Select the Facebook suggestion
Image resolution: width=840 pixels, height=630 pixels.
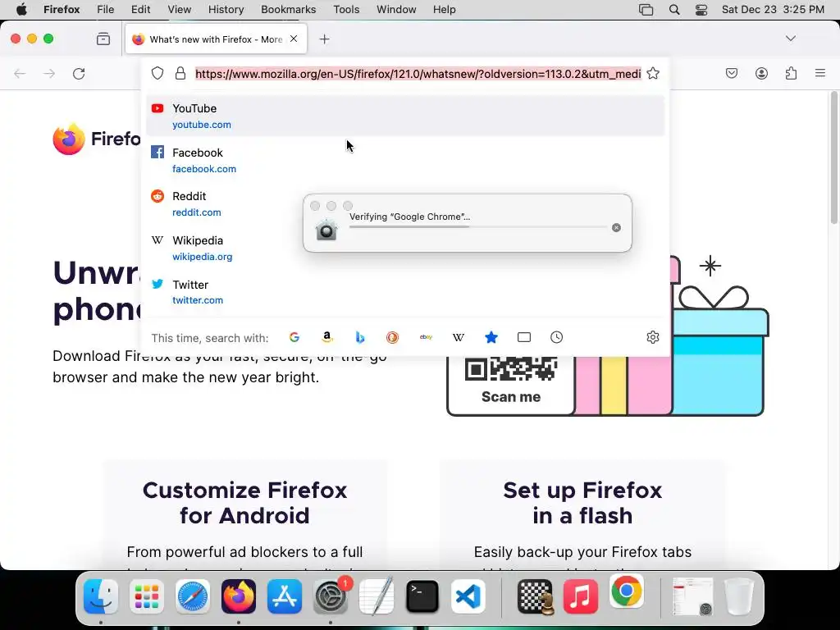click(405, 160)
